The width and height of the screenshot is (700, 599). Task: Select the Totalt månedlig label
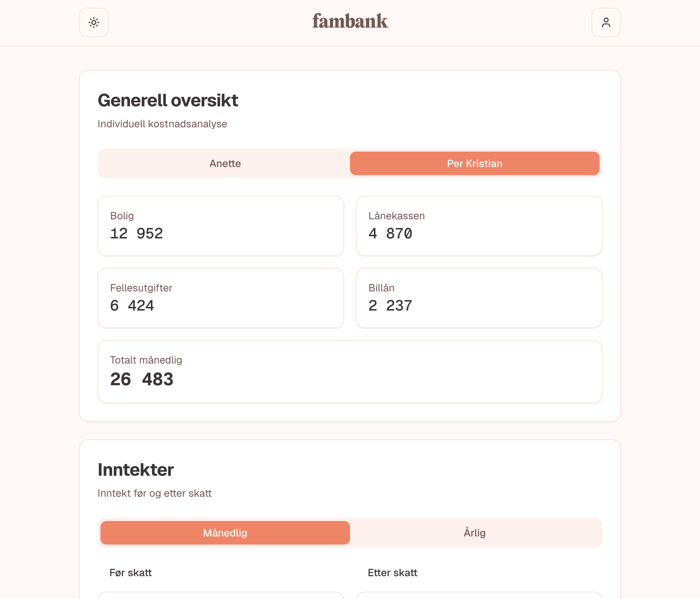pyautogui.click(x=146, y=360)
